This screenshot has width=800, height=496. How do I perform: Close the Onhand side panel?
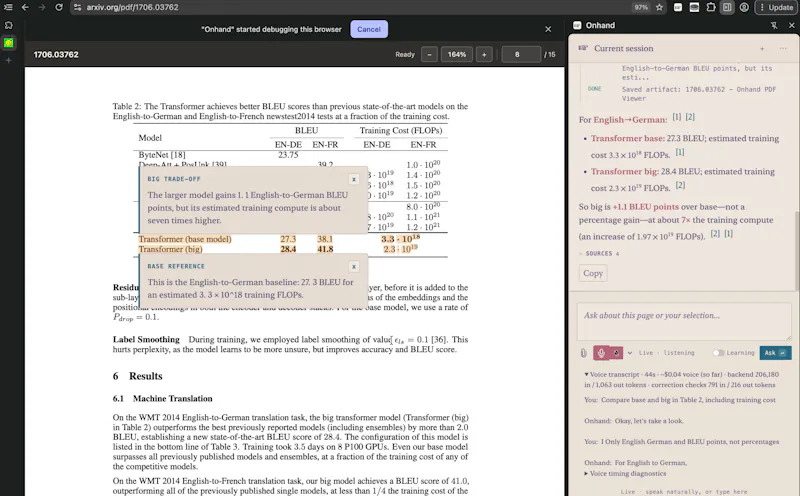pyautogui.click(x=791, y=25)
